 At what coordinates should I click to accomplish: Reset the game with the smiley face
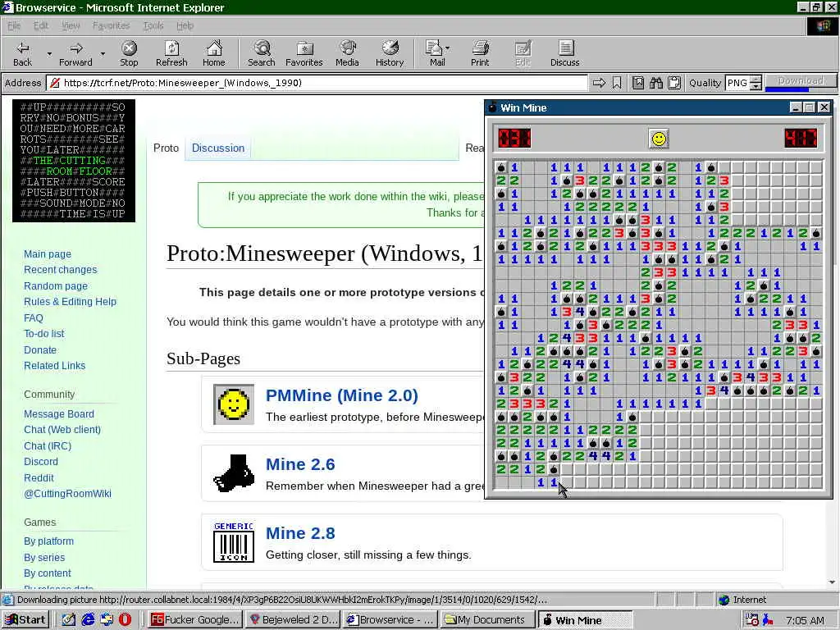pos(659,139)
